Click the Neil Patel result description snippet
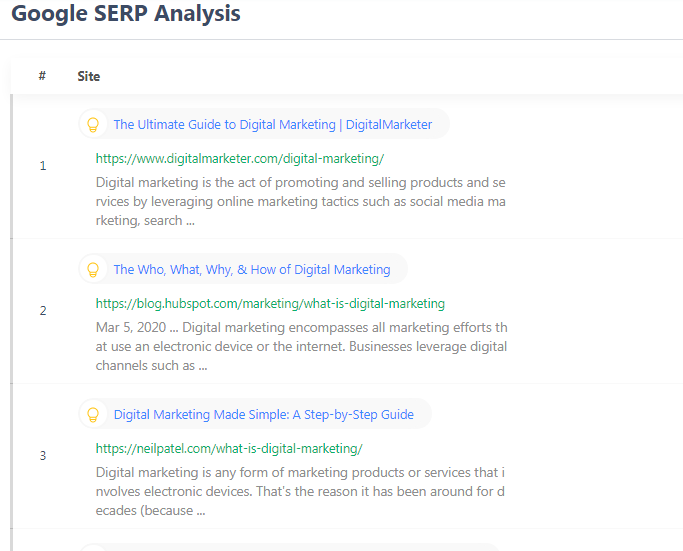 pyautogui.click(x=300, y=491)
